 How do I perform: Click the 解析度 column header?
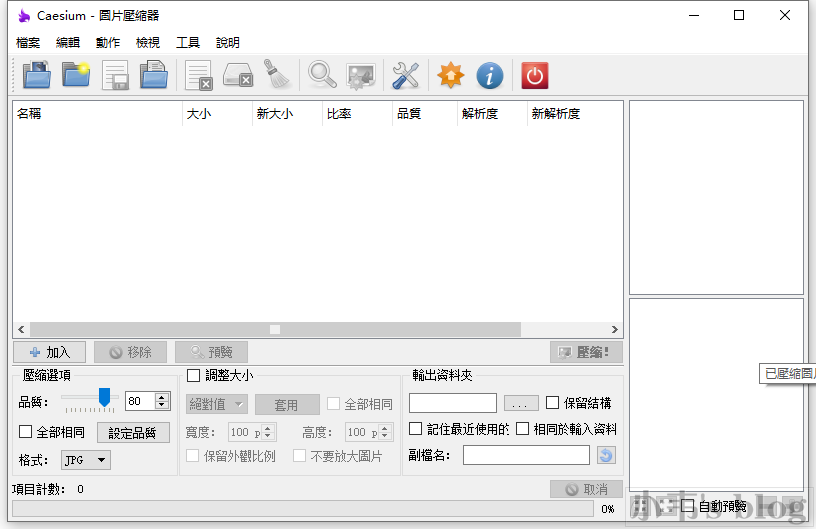492,113
